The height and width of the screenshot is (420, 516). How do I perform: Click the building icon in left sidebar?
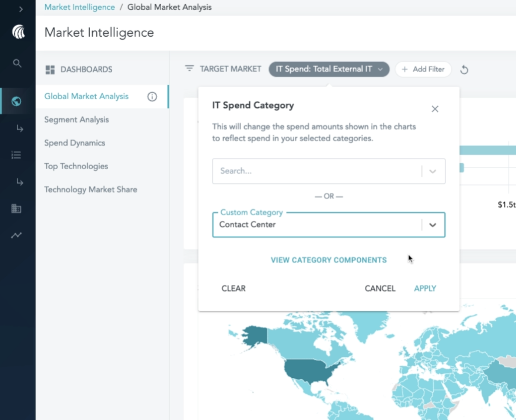tap(16, 209)
